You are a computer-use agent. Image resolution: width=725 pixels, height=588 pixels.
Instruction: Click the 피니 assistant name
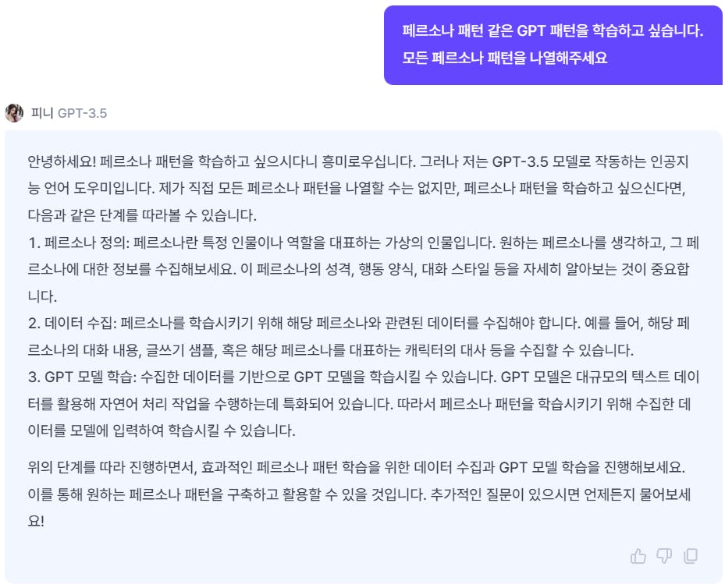42,113
